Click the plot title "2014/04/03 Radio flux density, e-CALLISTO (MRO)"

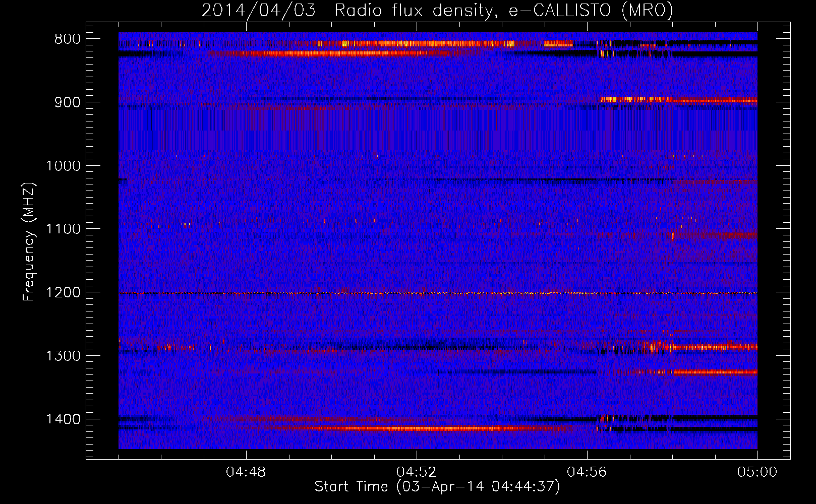point(437,10)
